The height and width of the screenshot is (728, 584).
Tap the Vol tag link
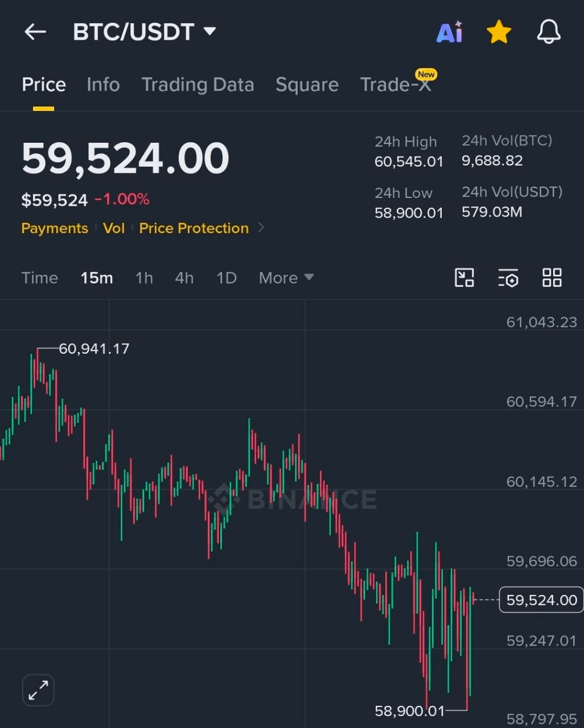tap(114, 228)
